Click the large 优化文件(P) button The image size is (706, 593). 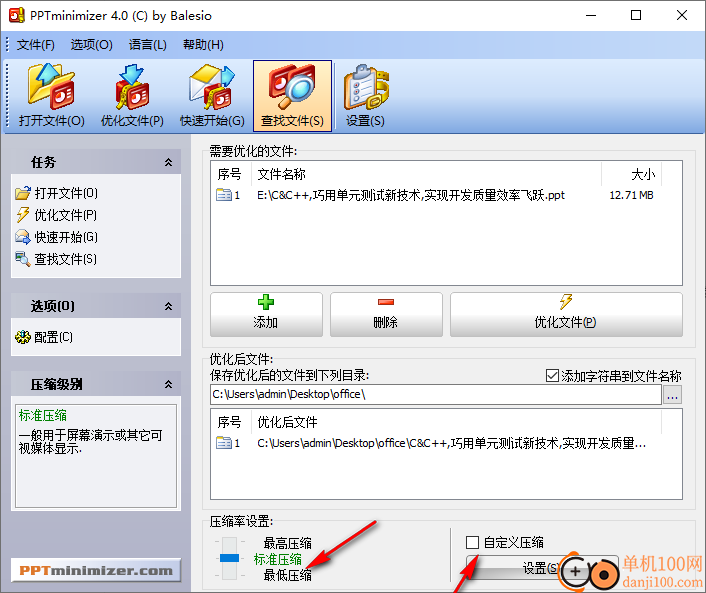[566, 314]
